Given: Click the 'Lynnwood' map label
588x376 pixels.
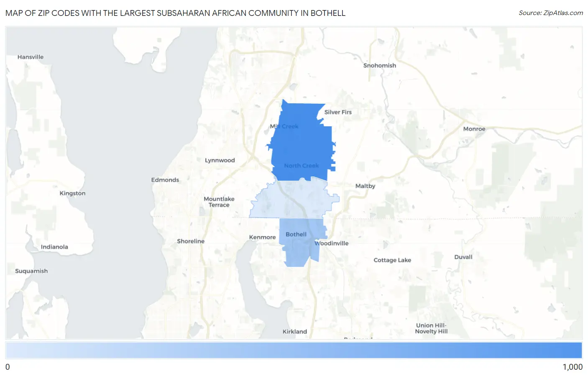Looking at the screenshot, I should pos(220,160).
